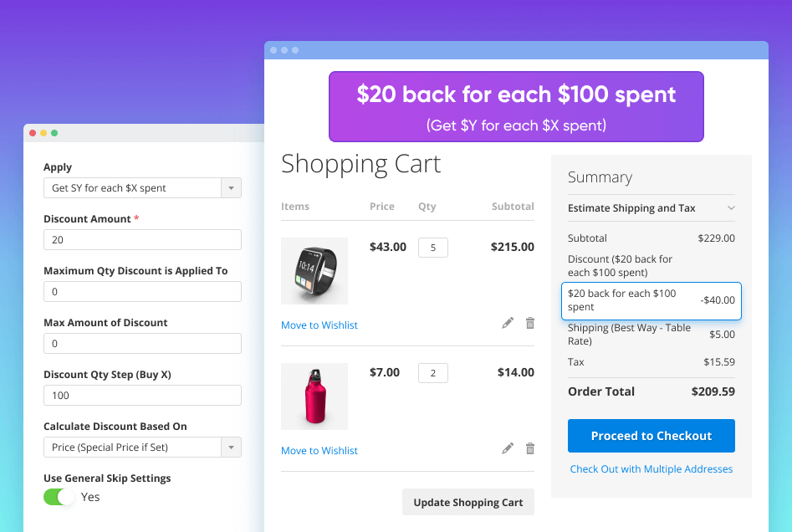Screen dimensions: 792x532
Task: Select the smartwatch product thumbnail
Action: (314, 271)
